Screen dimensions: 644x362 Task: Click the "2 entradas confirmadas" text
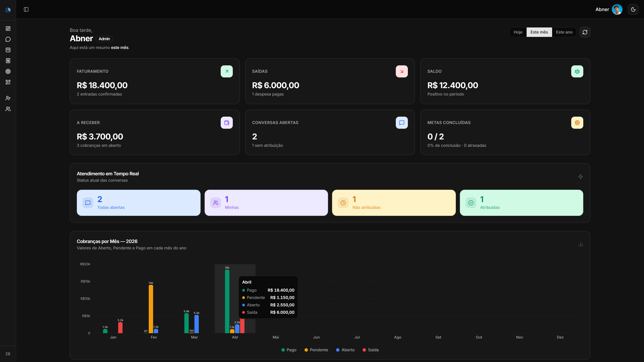pos(99,94)
